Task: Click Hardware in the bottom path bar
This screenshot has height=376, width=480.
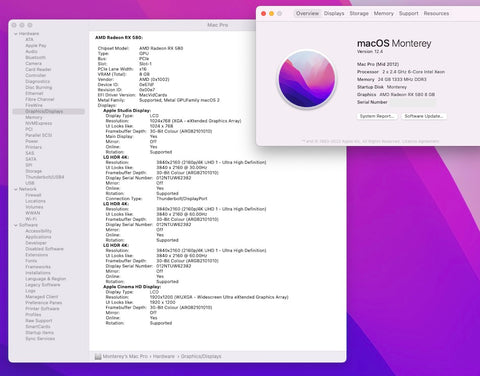Action: (164, 356)
